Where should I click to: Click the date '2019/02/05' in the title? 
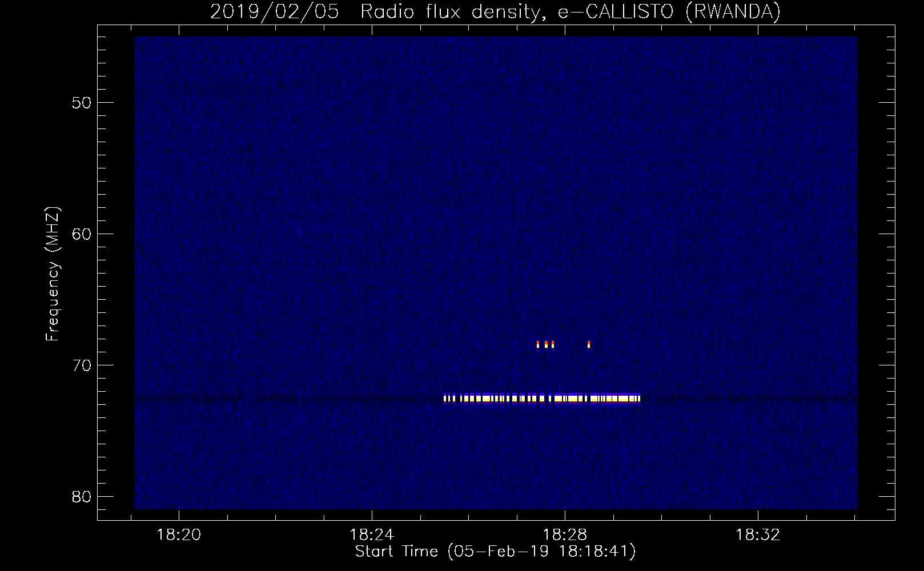[274, 11]
